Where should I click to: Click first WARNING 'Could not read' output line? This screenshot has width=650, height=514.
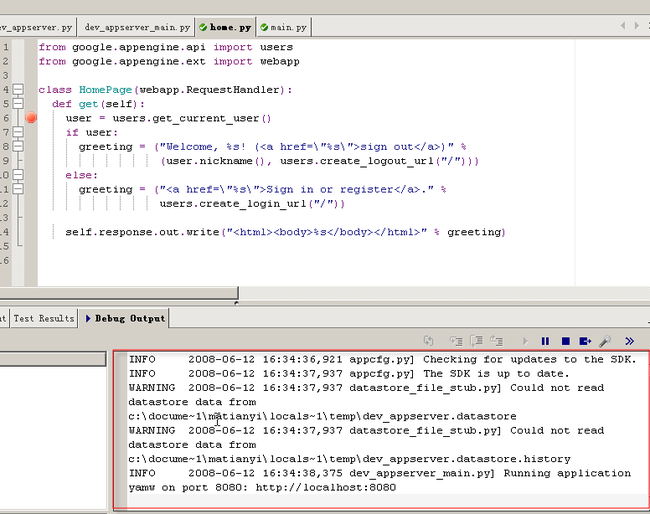(366, 388)
